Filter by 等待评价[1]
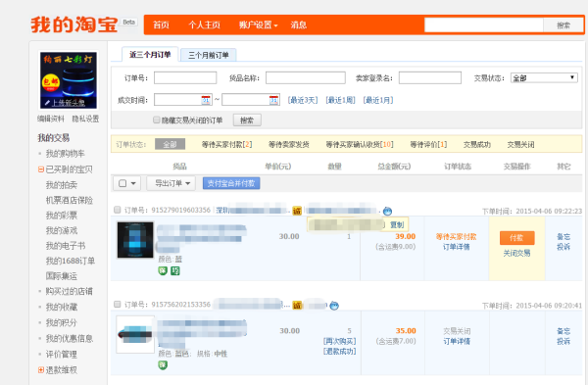This screenshot has height=385, width=588. tap(428, 144)
